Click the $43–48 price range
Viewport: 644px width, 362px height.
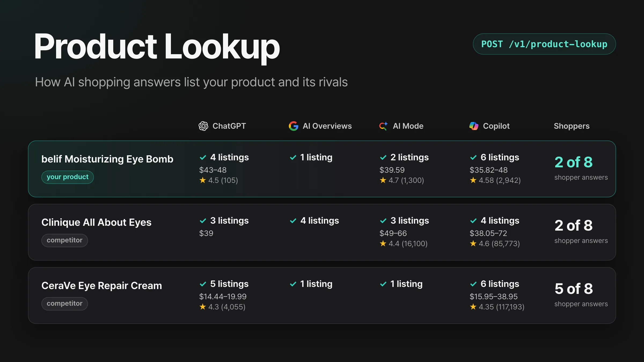tap(213, 170)
